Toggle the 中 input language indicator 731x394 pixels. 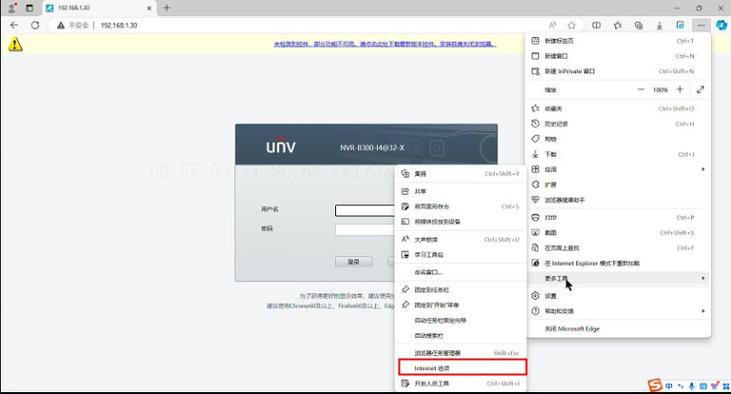tap(669, 386)
